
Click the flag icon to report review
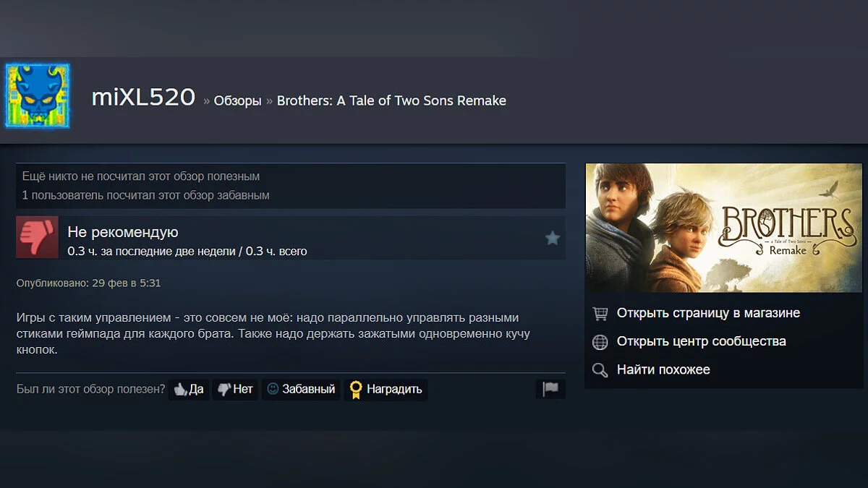coord(550,389)
